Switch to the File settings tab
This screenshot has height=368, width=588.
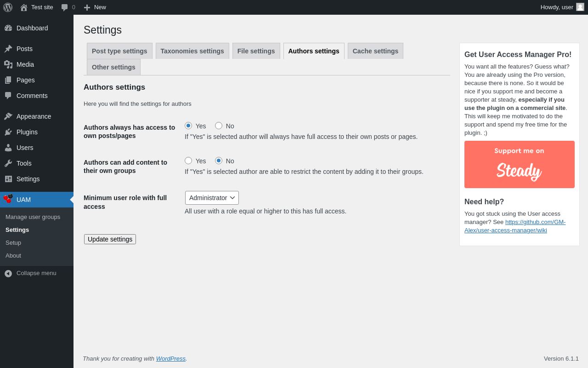[256, 51]
